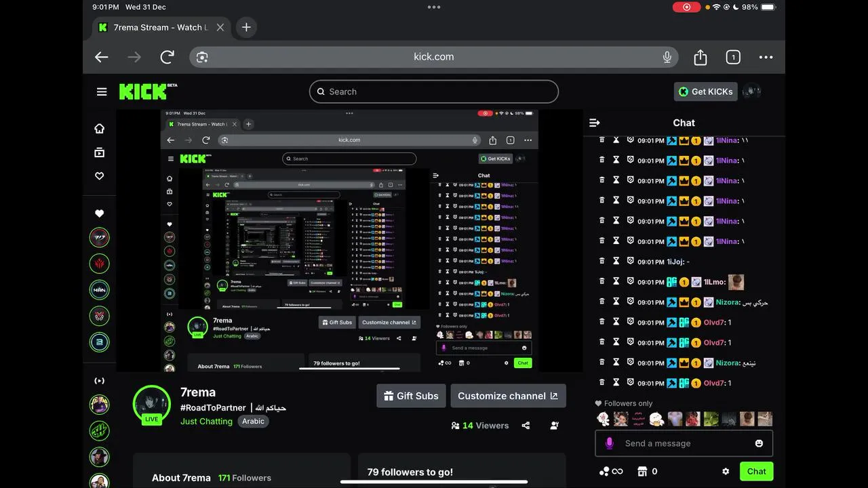Open the emoji picker smiley icon
This screenshot has height=488, width=868.
759,443
